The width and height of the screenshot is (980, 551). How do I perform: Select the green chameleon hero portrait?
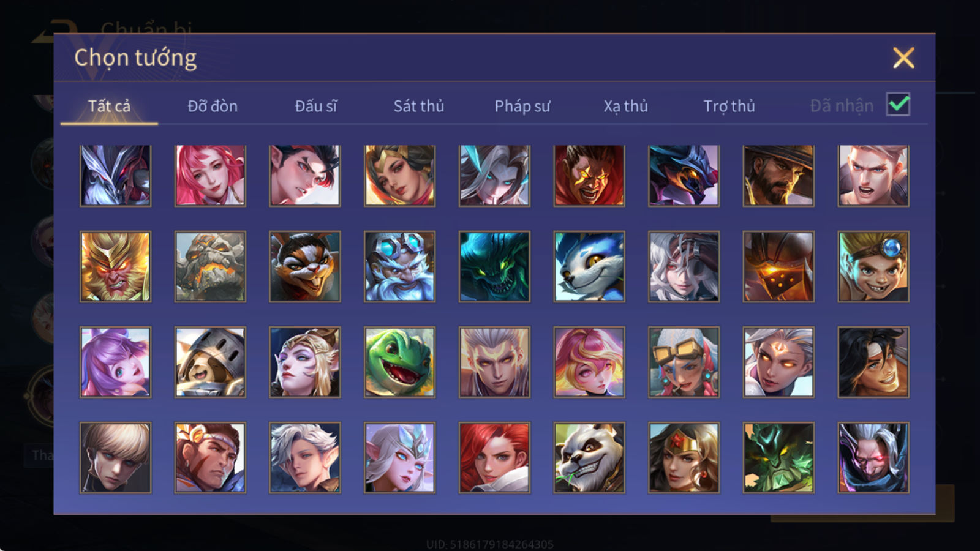pyautogui.click(x=399, y=362)
